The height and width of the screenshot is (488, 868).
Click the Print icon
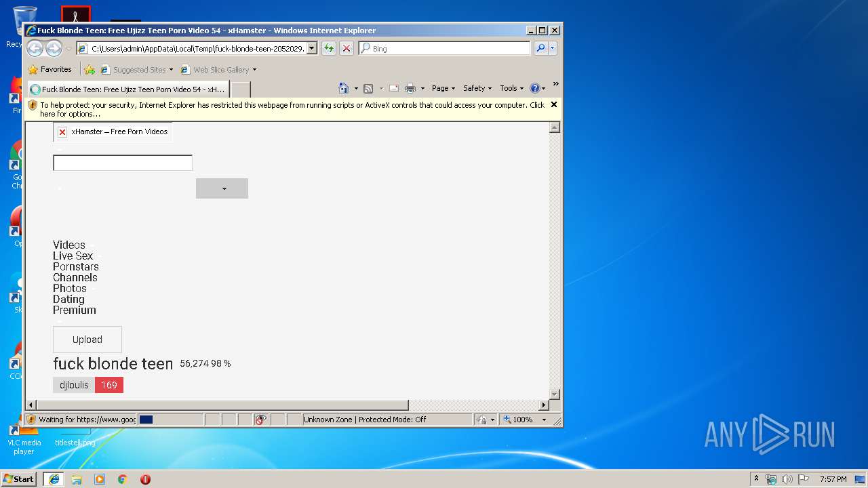pyautogui.click(x=410, y=88)
